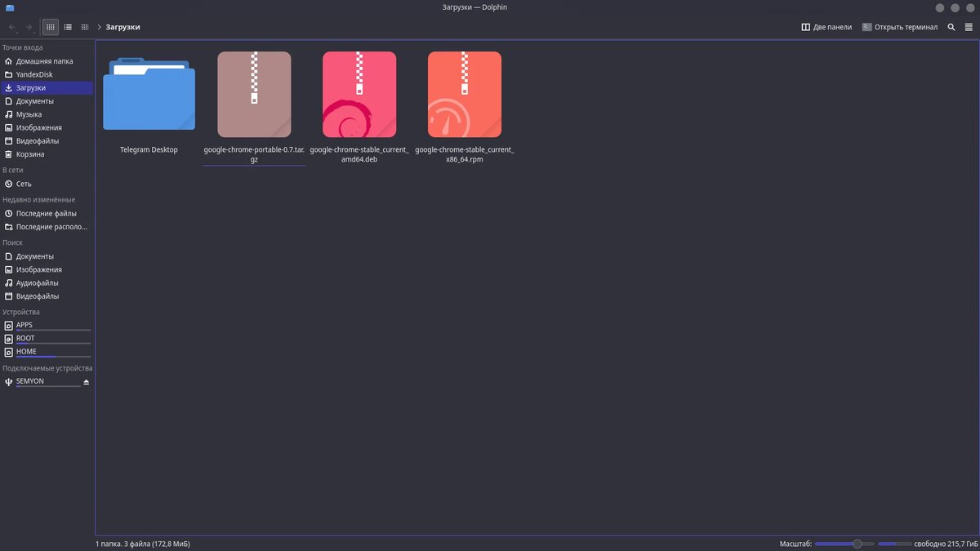Open Музыка folder in sidebar
This screenshot has height=551, width=980.
47,114
